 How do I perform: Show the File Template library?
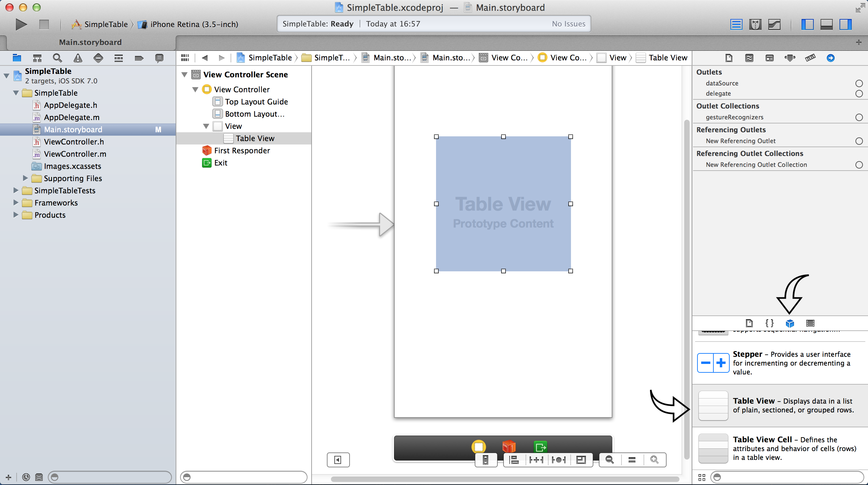(x=749, y=323)
